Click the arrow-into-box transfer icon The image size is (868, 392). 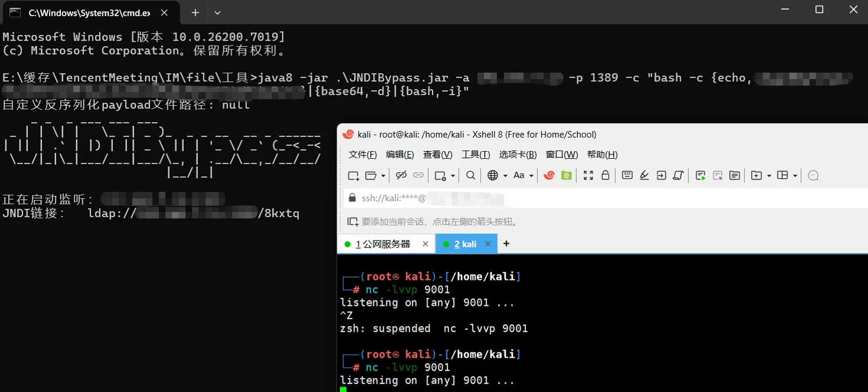pyautogui.click(x=661, y=175)
